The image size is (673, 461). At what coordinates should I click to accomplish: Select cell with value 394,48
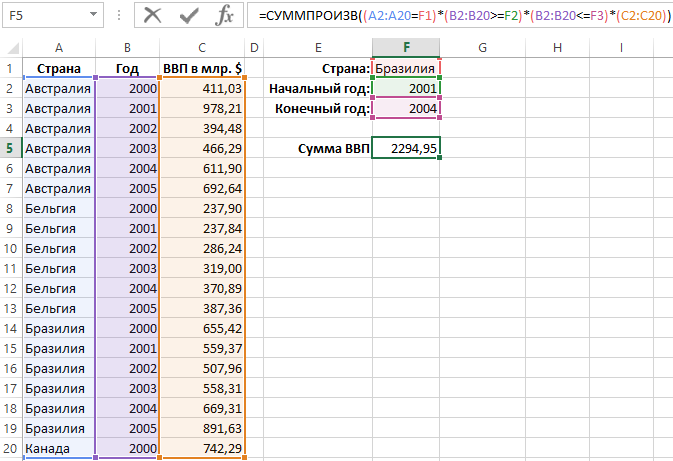pyautogui.click(x=202, y=128)
